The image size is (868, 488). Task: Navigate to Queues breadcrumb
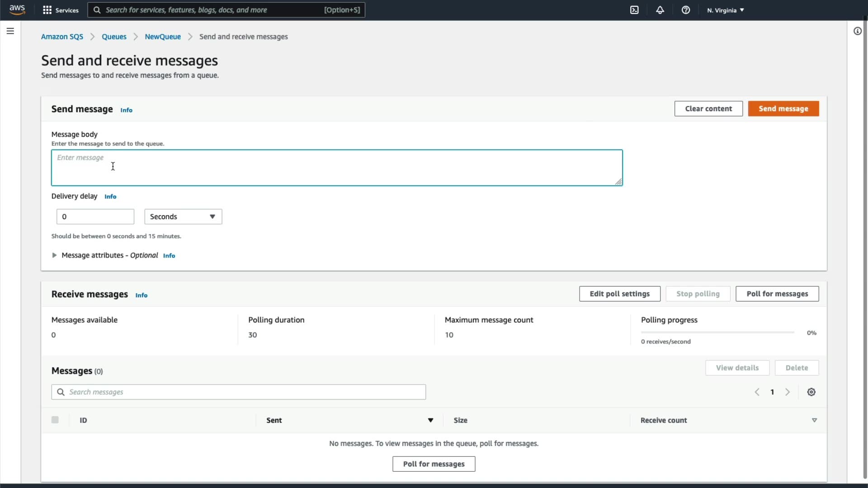114,37
